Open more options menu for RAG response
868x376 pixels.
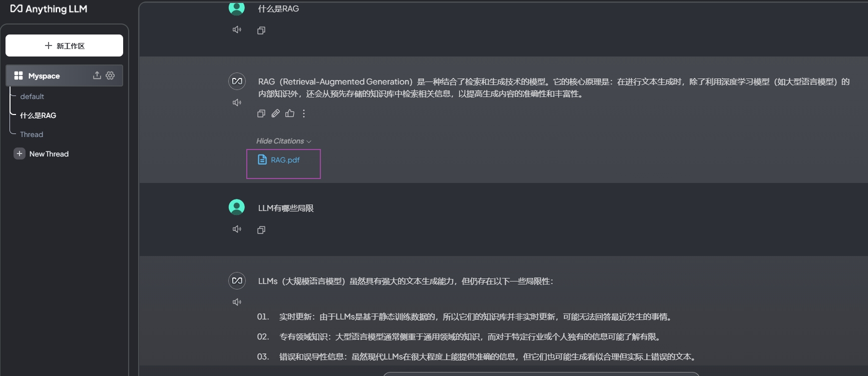304,113
